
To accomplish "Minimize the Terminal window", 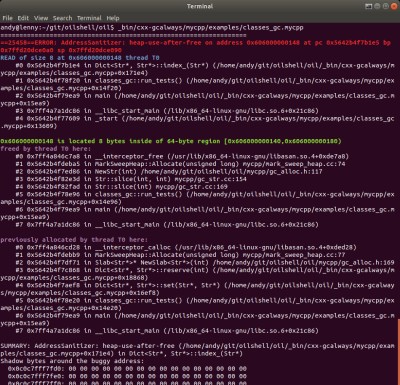I will [x=377, y=6].
